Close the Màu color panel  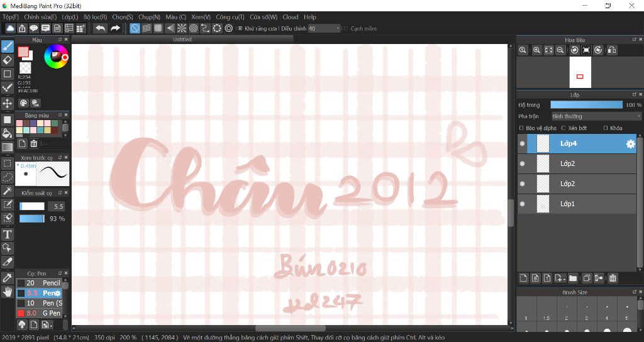pyautogui.click(x=66, y=40)
